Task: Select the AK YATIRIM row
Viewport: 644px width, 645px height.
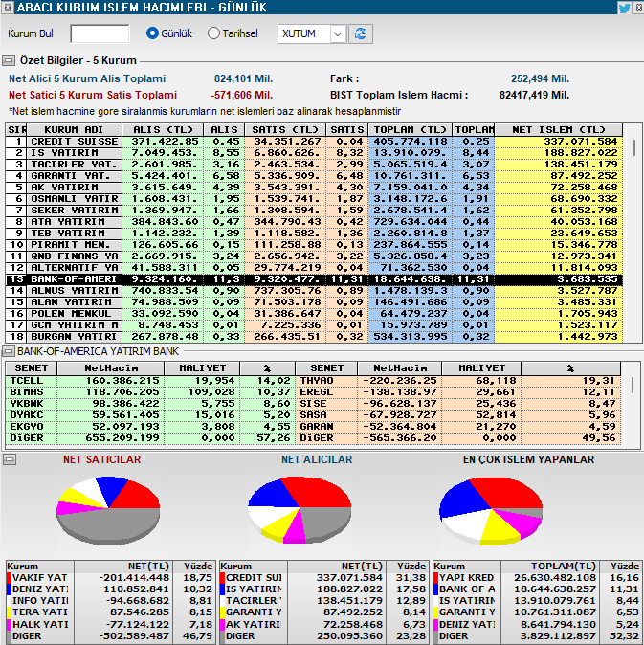Action: click(x=314, y=188)
